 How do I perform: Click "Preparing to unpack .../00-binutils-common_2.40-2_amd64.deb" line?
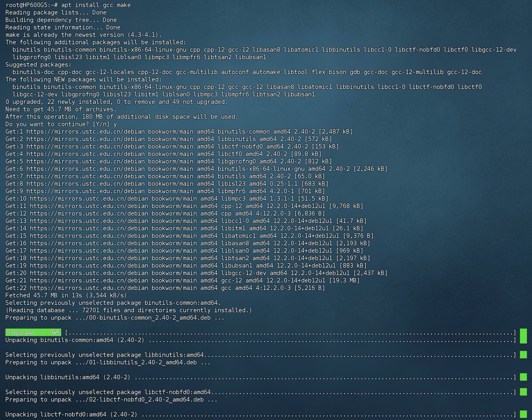(x=115, y=318)
